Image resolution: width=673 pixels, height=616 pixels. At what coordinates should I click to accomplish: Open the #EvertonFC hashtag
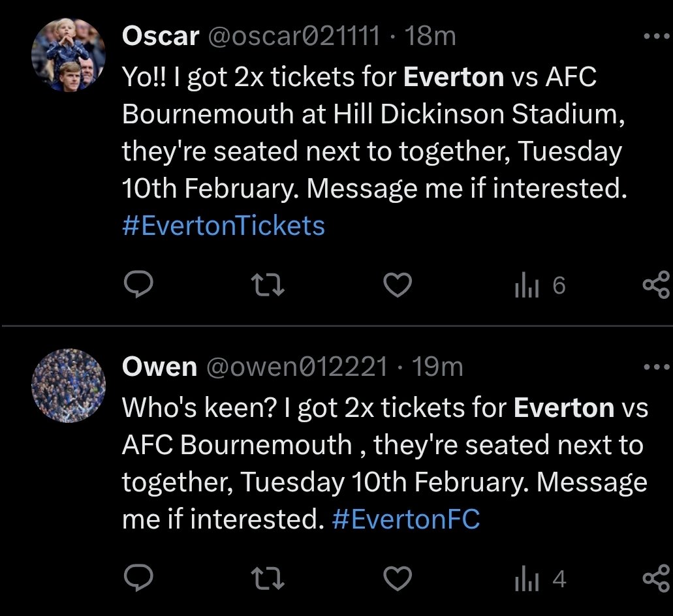pos(405,519)
